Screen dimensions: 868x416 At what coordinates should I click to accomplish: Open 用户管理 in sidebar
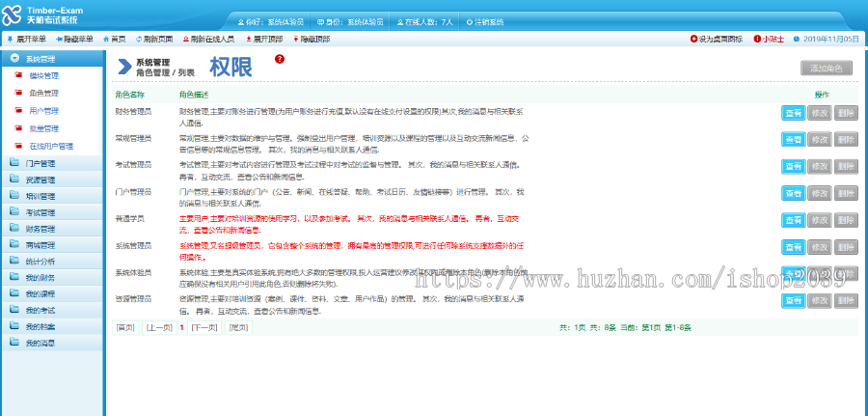[x=43, y=111]
